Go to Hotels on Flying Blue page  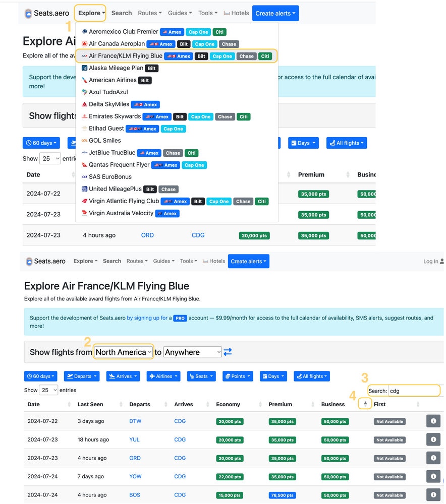[214, 261]
